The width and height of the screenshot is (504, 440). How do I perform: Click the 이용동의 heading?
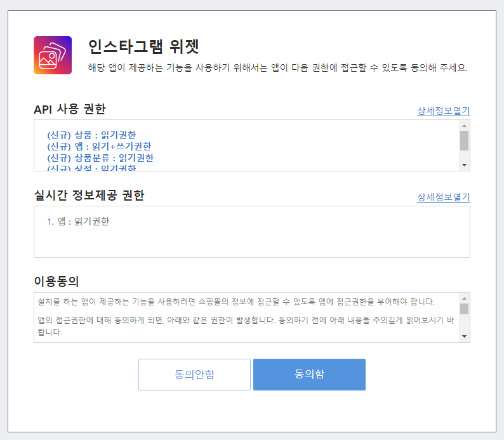tap(56, 281)
